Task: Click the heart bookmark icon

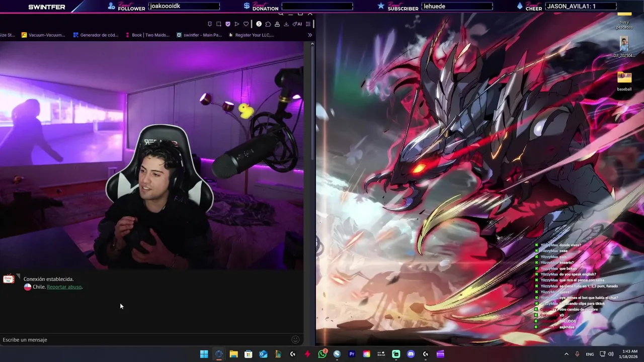Action: pos(246,24)
